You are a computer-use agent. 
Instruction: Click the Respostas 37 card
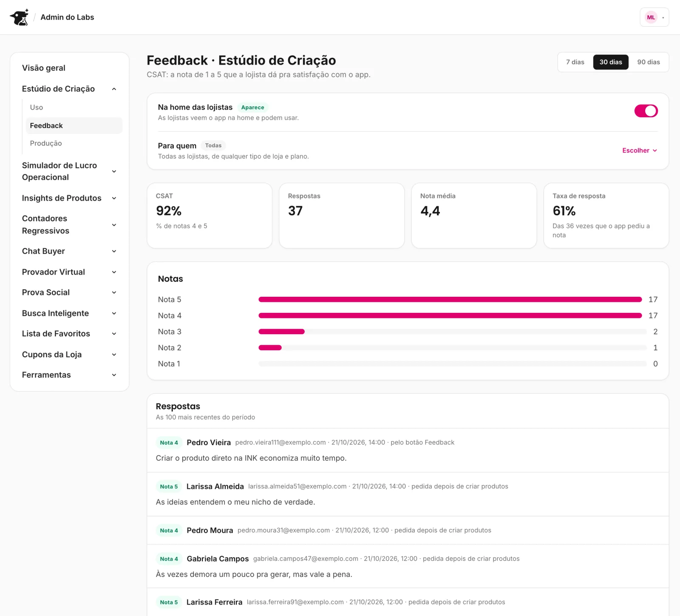(342, 216)
